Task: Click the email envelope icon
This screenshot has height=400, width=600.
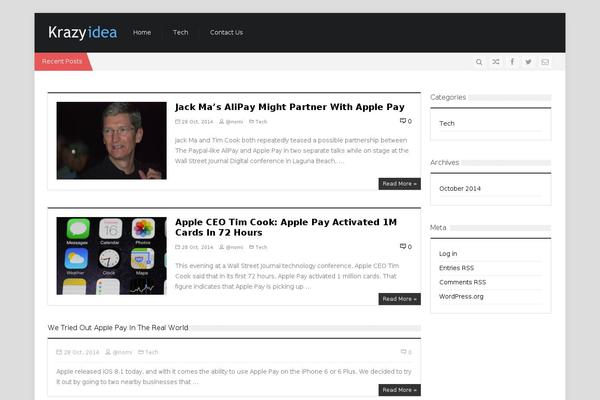Action: click(x=545, y=62)
